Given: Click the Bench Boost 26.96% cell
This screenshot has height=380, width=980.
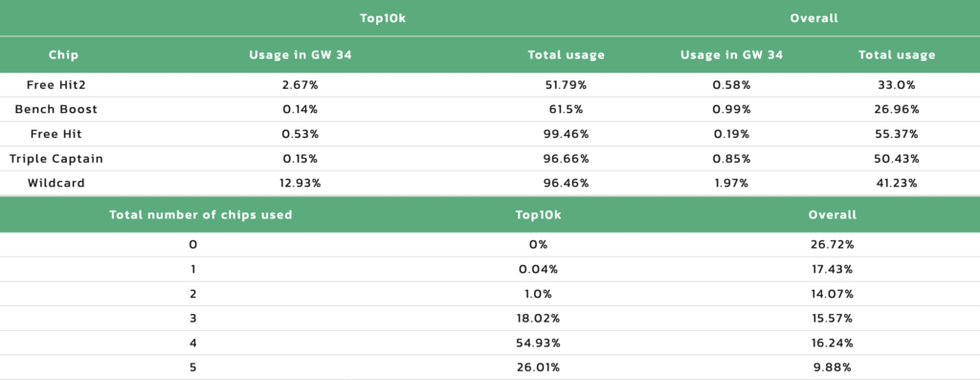Looking at the screenshot, I should [897, 109].
